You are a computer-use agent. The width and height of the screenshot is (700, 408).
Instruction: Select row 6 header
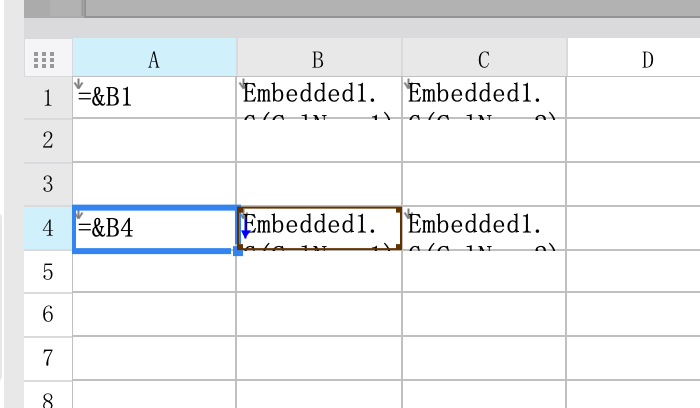coord(47,314)
